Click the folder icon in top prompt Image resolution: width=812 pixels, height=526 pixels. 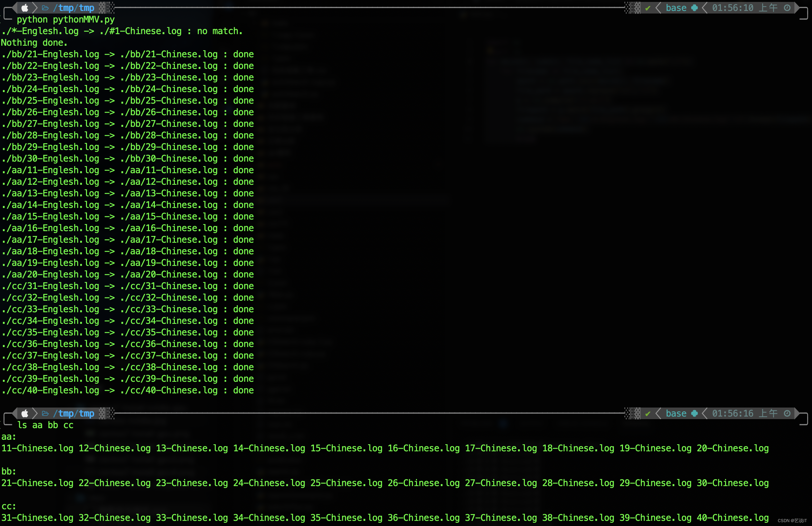pos(45,7)
